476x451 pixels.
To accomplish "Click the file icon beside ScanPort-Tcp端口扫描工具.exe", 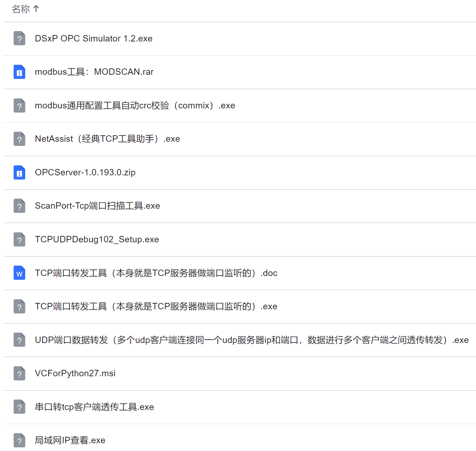I will 19,206.
